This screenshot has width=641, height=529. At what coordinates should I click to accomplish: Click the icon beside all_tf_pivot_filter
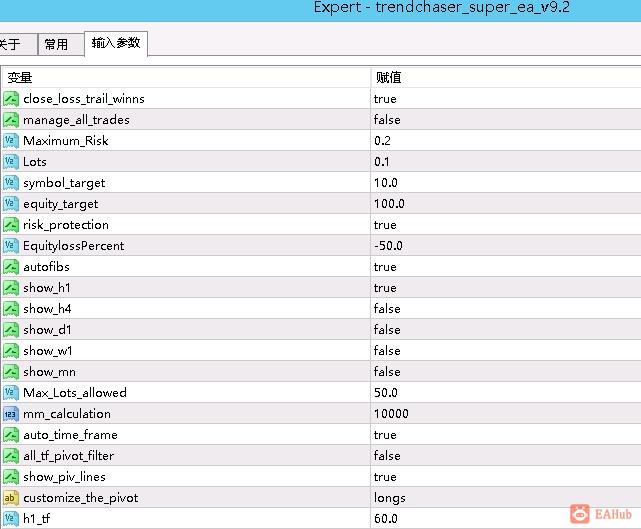11,456
